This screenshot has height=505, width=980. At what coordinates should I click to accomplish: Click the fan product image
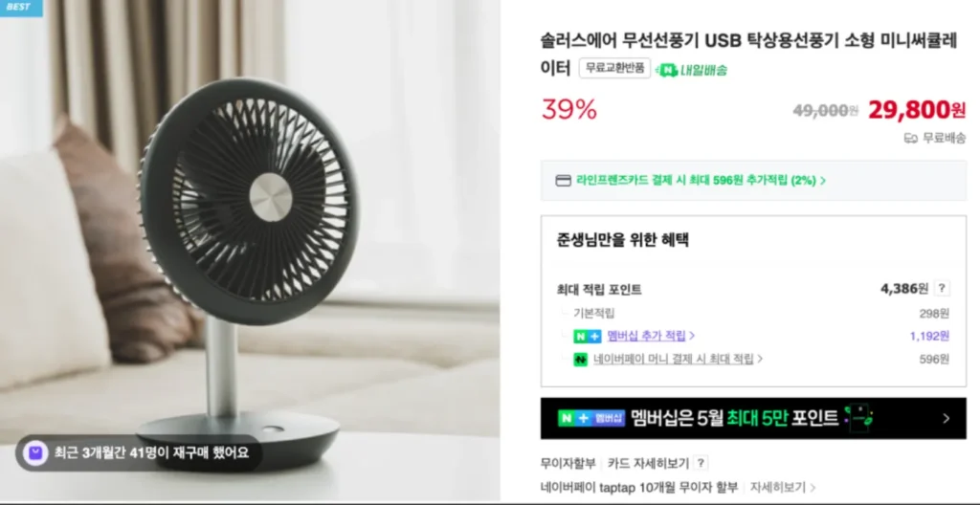tap(250, 250)
